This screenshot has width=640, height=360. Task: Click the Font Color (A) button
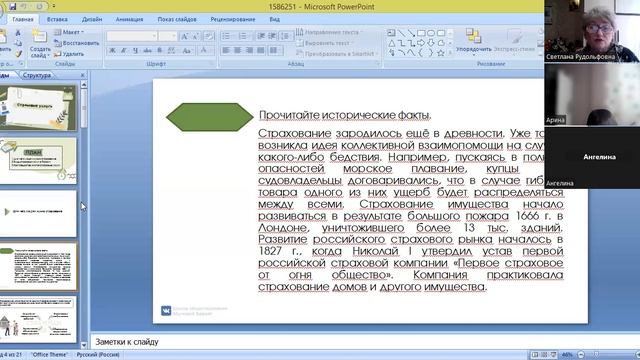pyautogui.click(x=204, y=50)
